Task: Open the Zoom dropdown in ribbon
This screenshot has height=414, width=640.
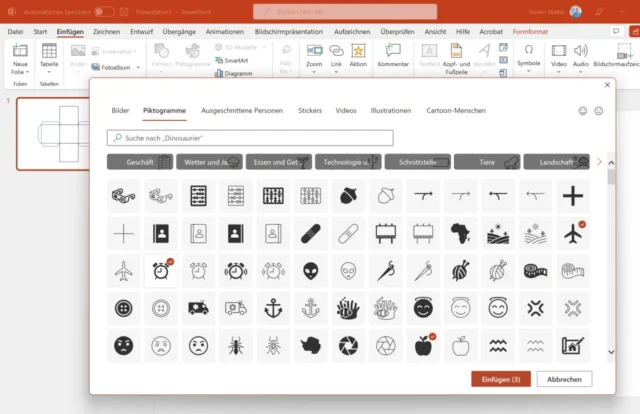Action: (x=314, y=72)
